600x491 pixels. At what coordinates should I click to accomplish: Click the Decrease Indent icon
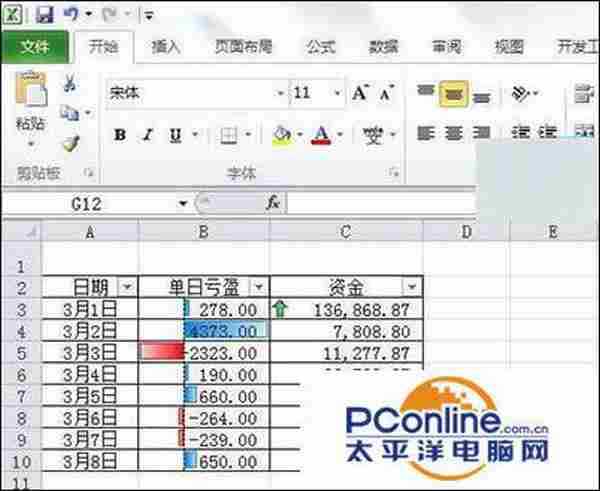[521, 132]
